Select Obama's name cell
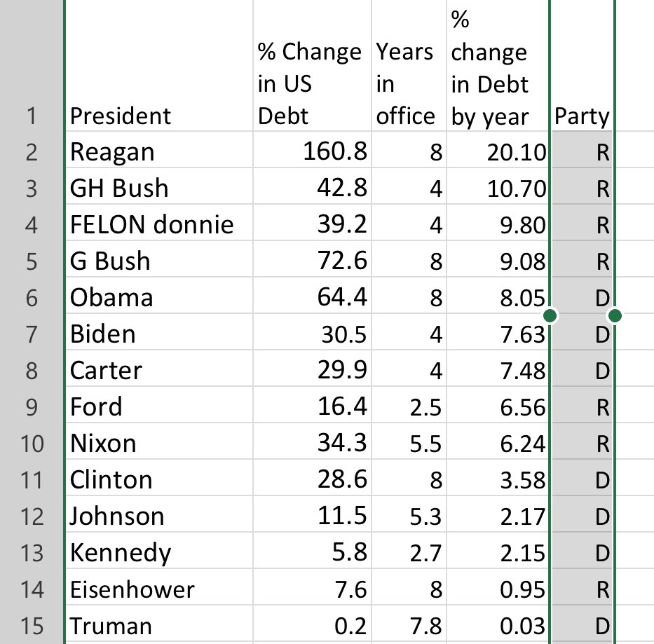 pyautogui.click(x=111, y=298)
